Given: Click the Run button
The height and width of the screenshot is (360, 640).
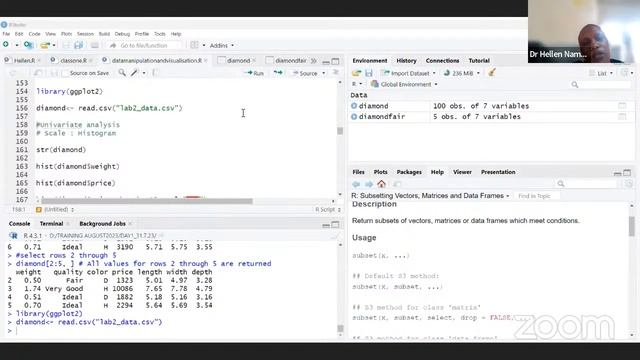Looking at the screenshot, I should pos(254,73).
